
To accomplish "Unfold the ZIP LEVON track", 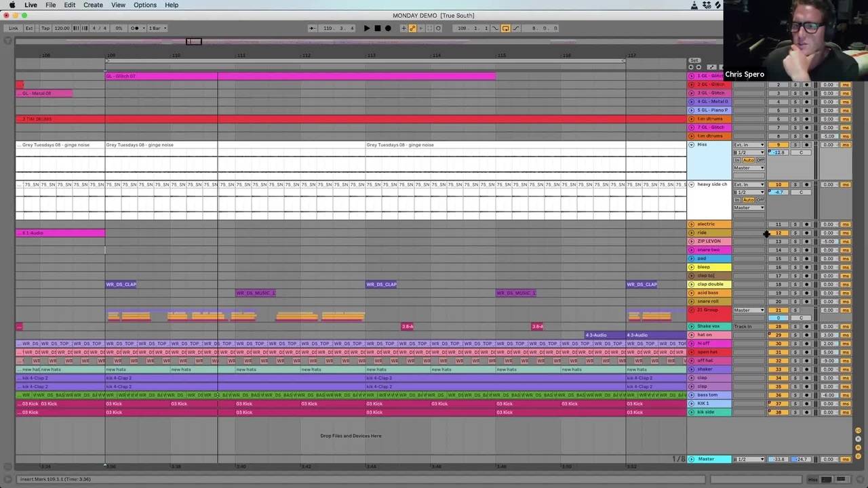I will click(692, 241).
